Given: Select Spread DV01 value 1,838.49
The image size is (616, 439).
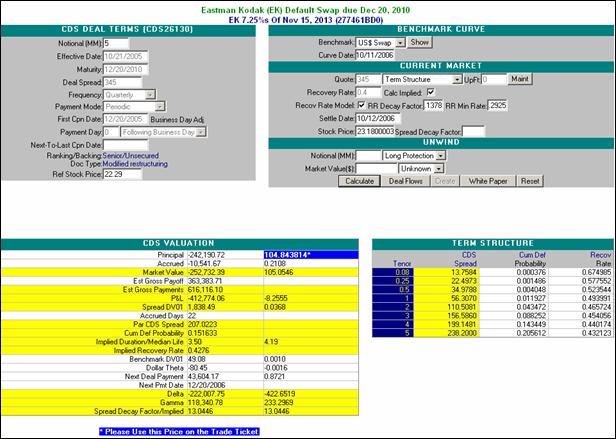Looking at the screenshot, I should (x=202, y=307).
